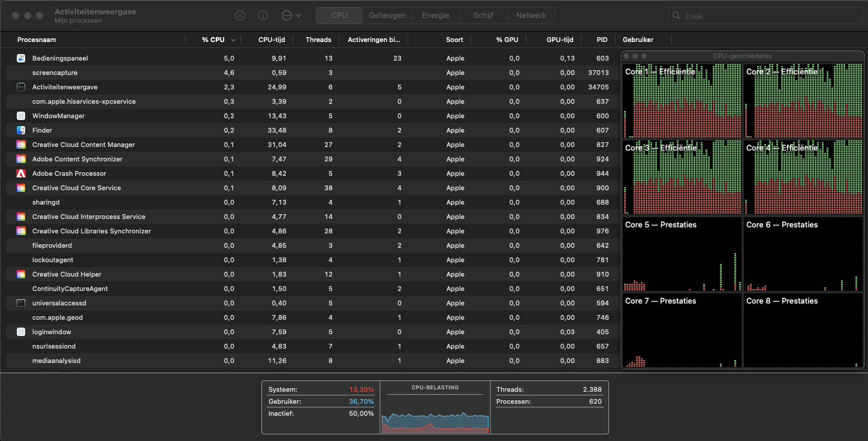
Task: Click the Creative Cloud Content Manager icon
Action: [x=21, y=145]
